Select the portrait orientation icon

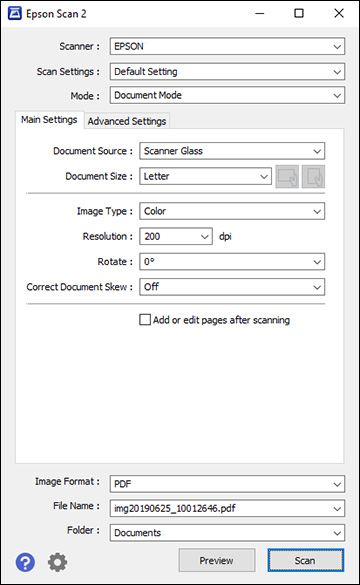click(x=313, y=176)
